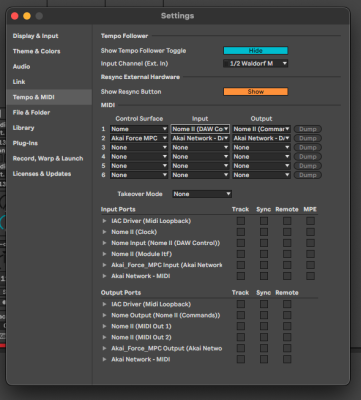
Task: Enable MPE for IAC Driver input
Action: pyautogui.click(x=310, y=221)
